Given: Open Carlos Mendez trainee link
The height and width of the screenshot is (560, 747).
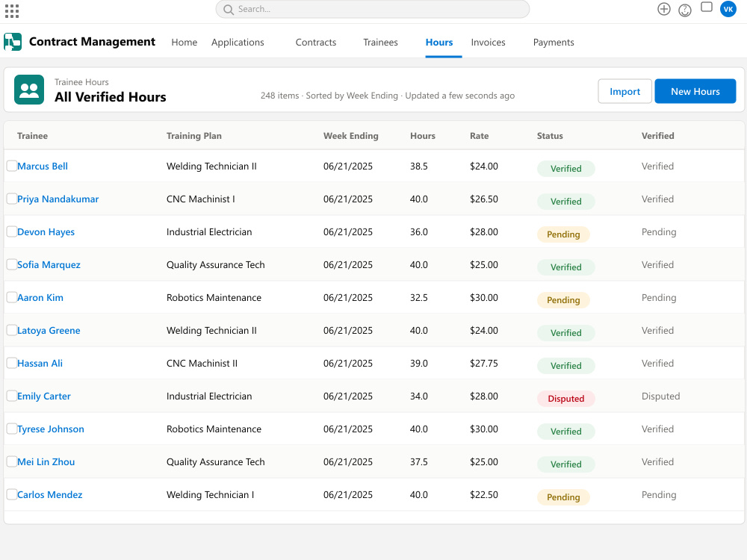Looking at the screenshot, I should click(49, 495).
